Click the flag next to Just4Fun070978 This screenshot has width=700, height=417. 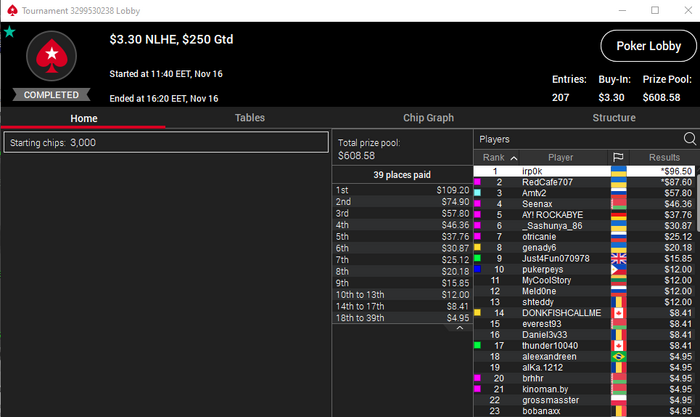[x=618, y=259]
